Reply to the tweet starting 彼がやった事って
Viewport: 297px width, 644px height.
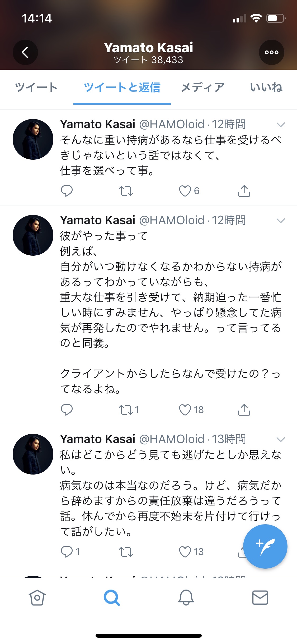pos(67,410)
